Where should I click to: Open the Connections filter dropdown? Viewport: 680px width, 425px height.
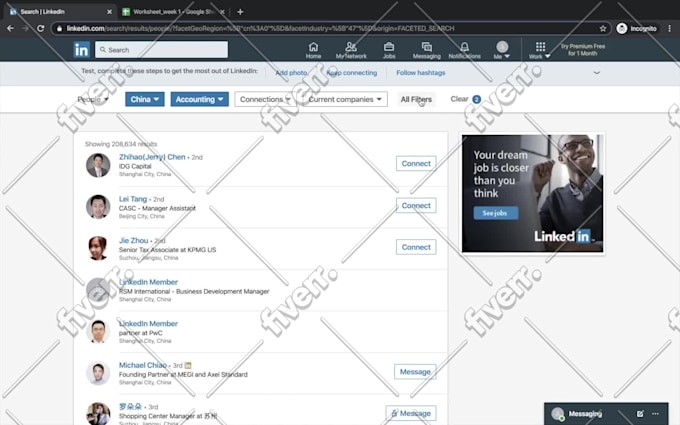pos(265,99)
